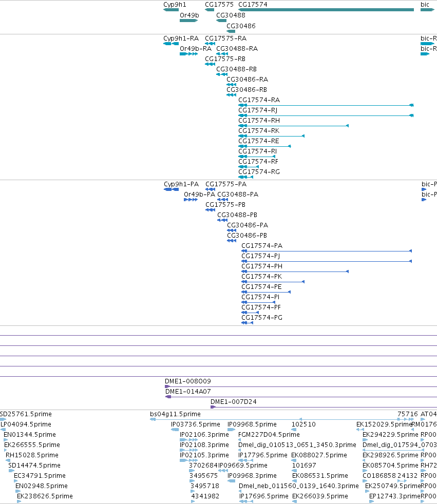This screenshot has width=437, height=504.
Task: Click the SD14474.5prime EST label
Action: (x=34, y=466)
